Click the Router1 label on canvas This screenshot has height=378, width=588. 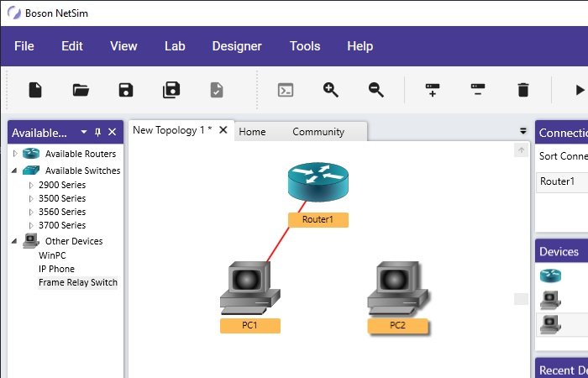pos(318,220)
